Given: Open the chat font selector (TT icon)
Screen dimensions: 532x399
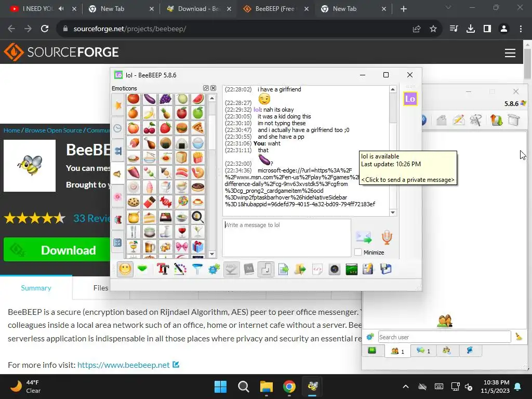Looking at the screenshot, I should click(163, 270).
